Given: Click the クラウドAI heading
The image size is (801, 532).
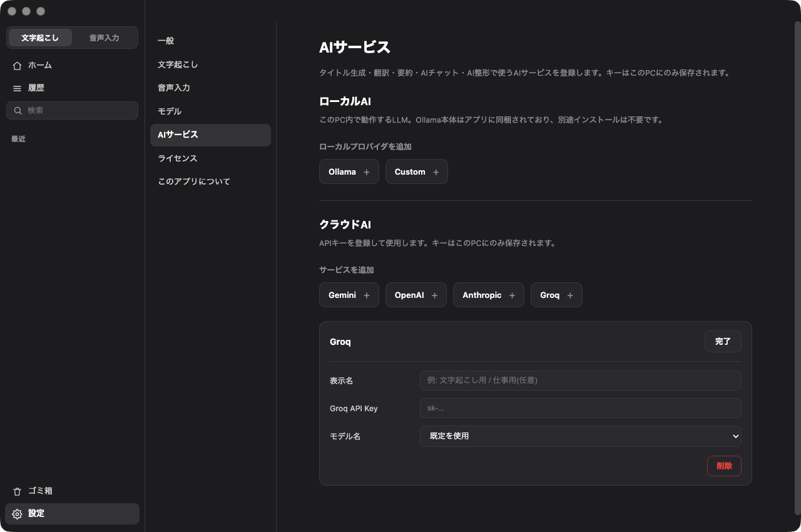Looking at the screenshot, I should (x=345, y=225).
